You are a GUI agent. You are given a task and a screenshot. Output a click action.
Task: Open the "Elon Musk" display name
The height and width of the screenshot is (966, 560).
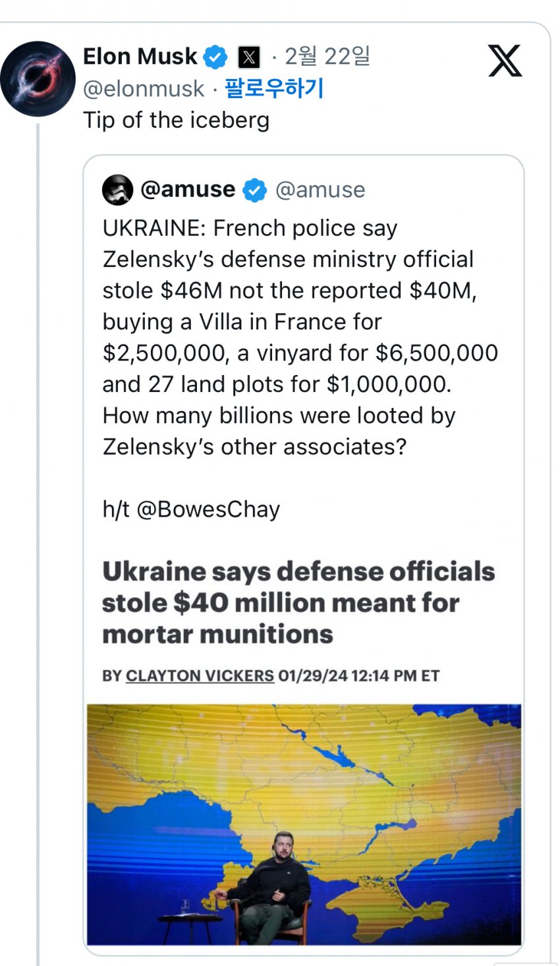pyautogui.click(x=140, y=57)
